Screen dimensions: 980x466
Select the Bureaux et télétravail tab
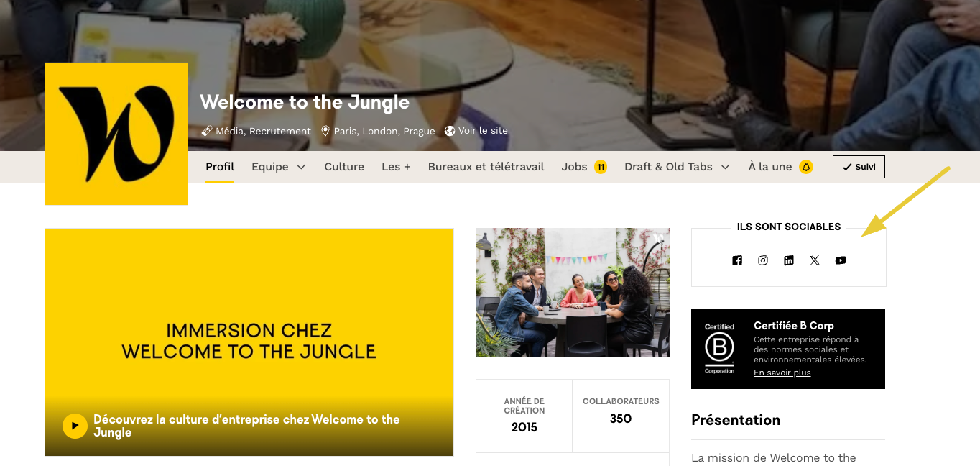486,167
